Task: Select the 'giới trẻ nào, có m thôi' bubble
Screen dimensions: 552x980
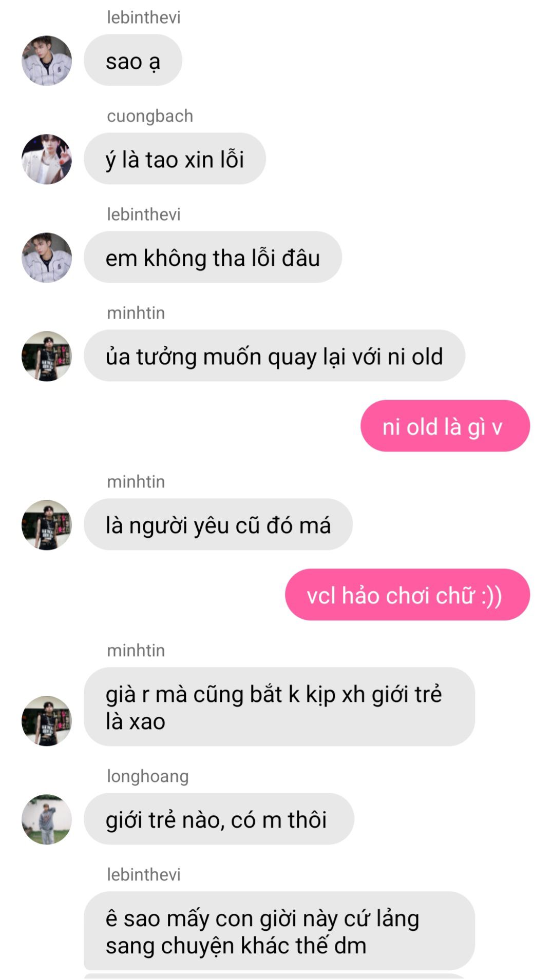Action: click(x=219, y=819)
